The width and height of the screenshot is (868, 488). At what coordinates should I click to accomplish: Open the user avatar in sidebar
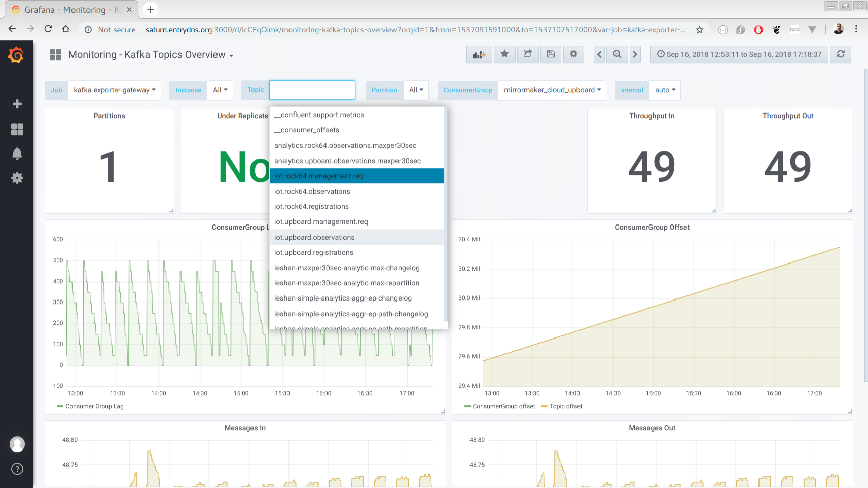(17, 444)
